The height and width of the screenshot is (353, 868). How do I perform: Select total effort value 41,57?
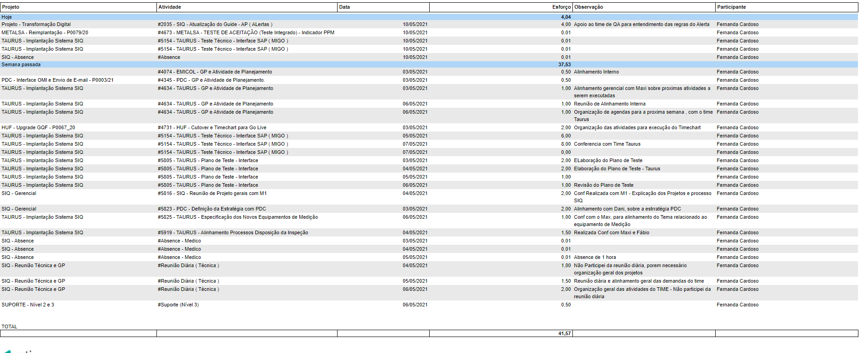coord(564,334)
